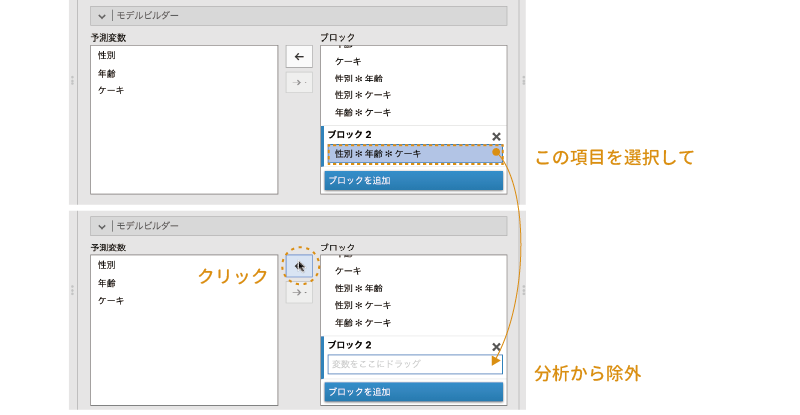800x415 pixels.
Task: Remove ブロック 2 with X in lower panel
Action: (x=496, y=347)
